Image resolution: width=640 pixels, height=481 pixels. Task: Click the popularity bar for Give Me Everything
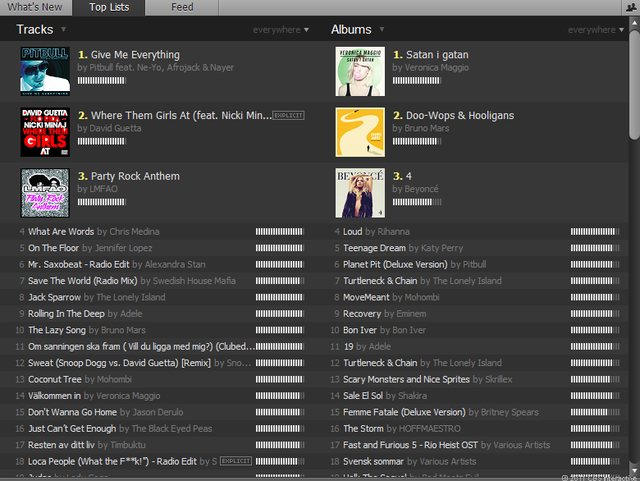(102, 81)
